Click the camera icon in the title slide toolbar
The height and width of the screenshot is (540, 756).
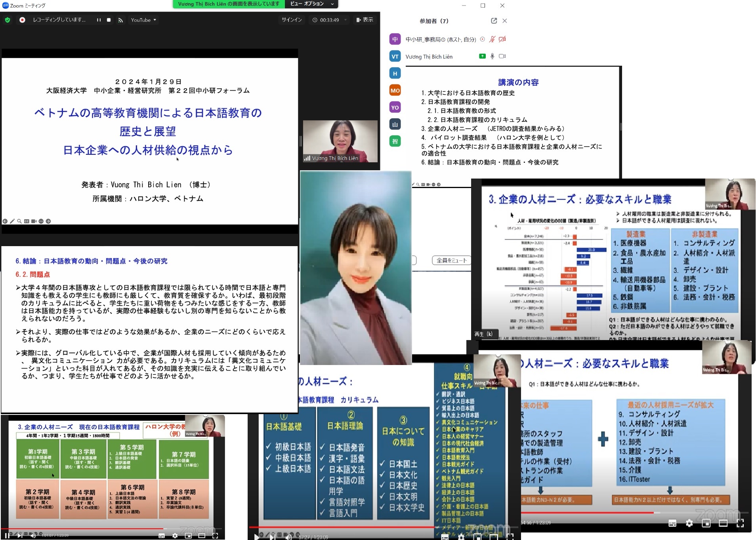[x=34, y=221]
